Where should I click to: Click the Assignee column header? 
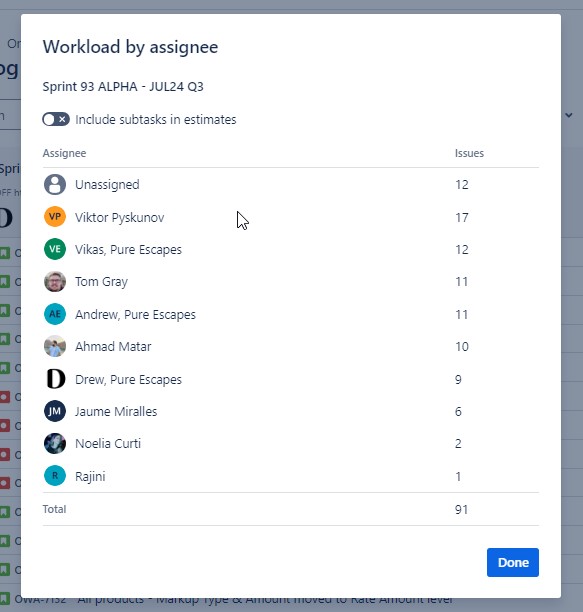(x=64, y=153)
